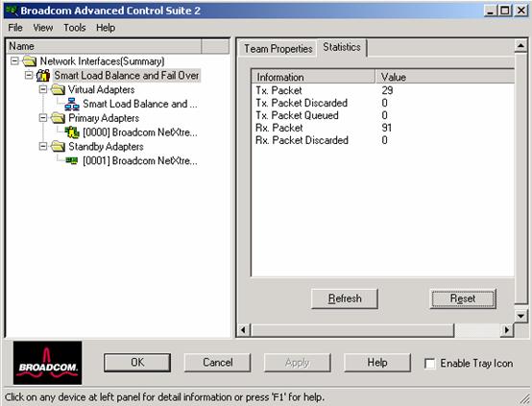Click the Broadcom logo image
The image size is (532, 406).
[47, 363]
